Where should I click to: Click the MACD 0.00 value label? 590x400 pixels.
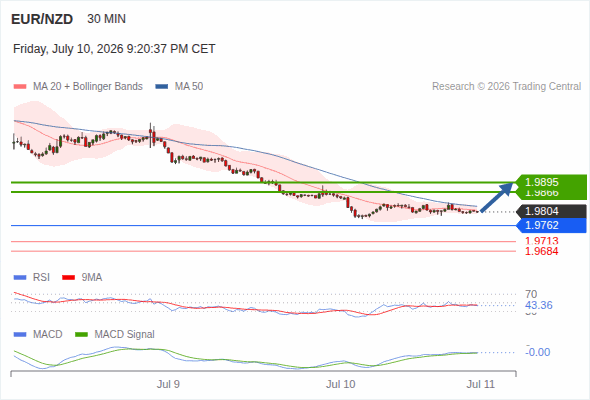click(538, 352)
